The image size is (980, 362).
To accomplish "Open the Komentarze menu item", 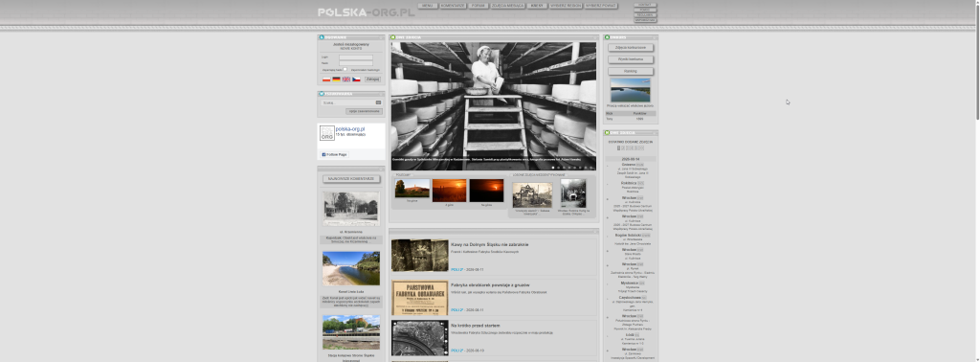I will (453, 6).
